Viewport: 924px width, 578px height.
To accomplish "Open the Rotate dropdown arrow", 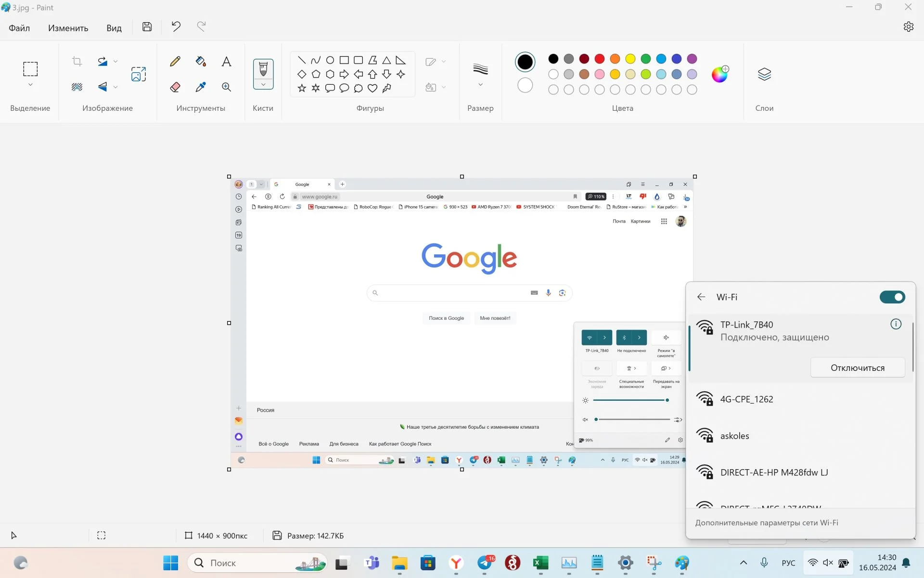I will point(115,62).
